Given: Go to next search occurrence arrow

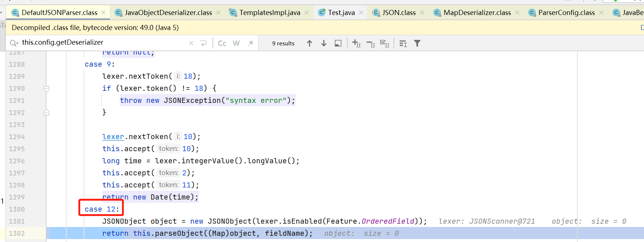Looking at the screenshot, I should [x=324, y=43].
